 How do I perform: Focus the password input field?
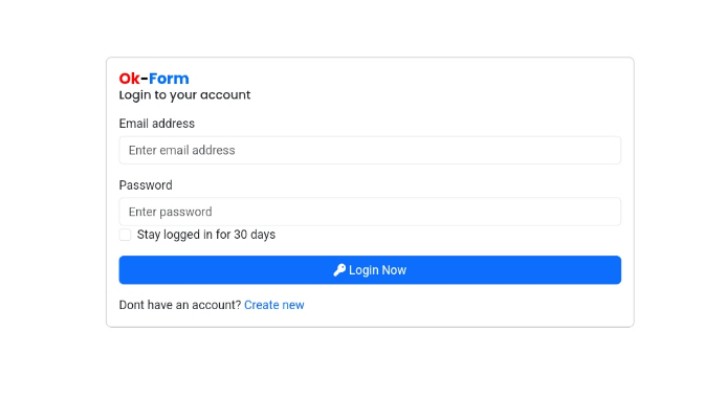tap(369, 212)
